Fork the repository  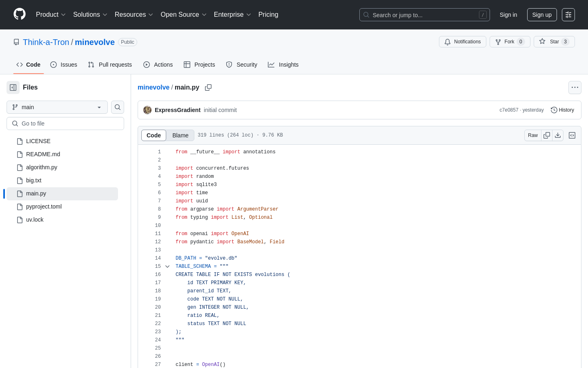[510, 42]
